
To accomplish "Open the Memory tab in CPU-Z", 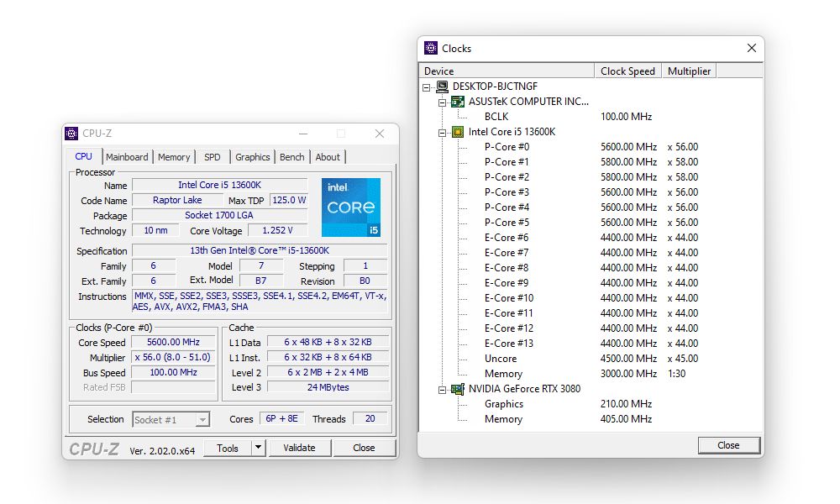I will click(174, 157).
